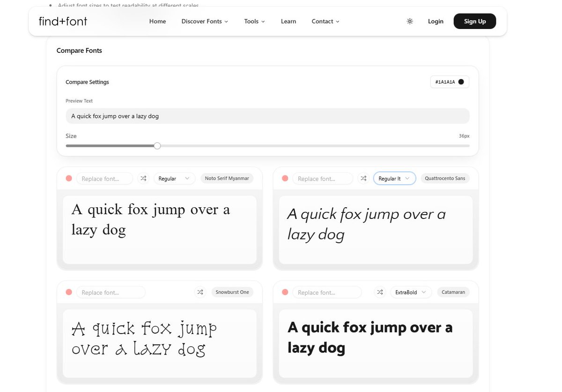562x392 pixels.
Task: Remove the Snowburst One card via red dot
Action: point(69,292)
